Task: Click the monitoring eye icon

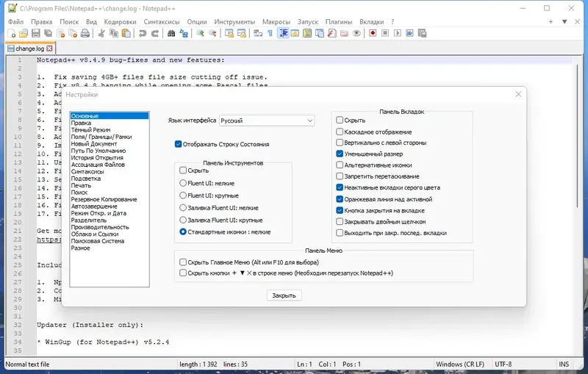Action: [x=356, y=33]
